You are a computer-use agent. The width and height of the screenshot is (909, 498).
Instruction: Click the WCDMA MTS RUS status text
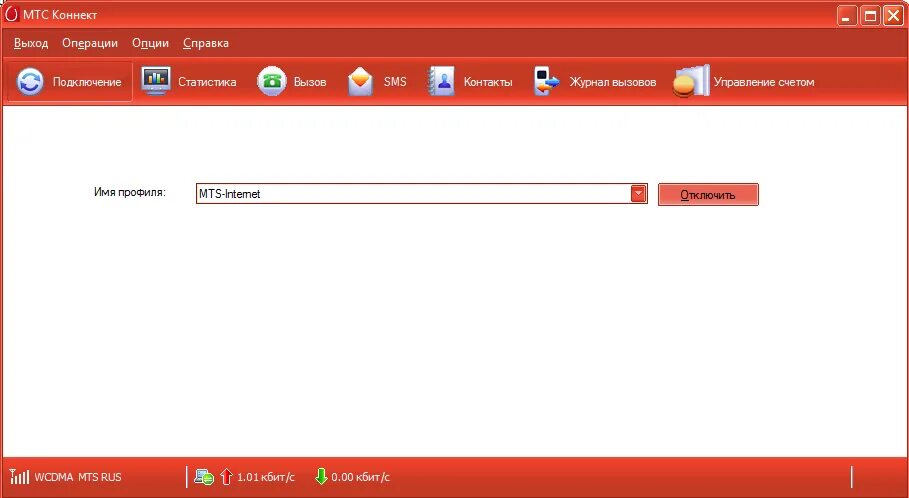click(x=78, y=477)
